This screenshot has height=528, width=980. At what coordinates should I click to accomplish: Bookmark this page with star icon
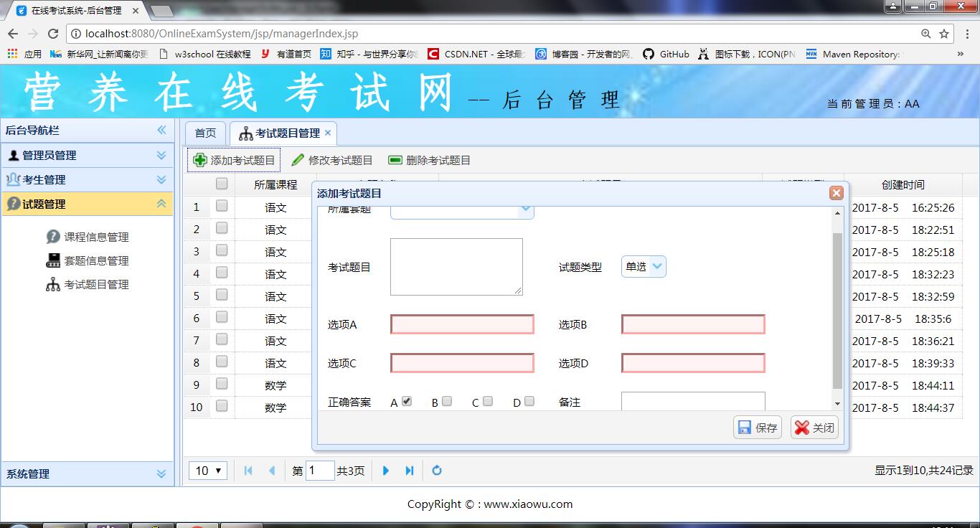coord(944,34)
